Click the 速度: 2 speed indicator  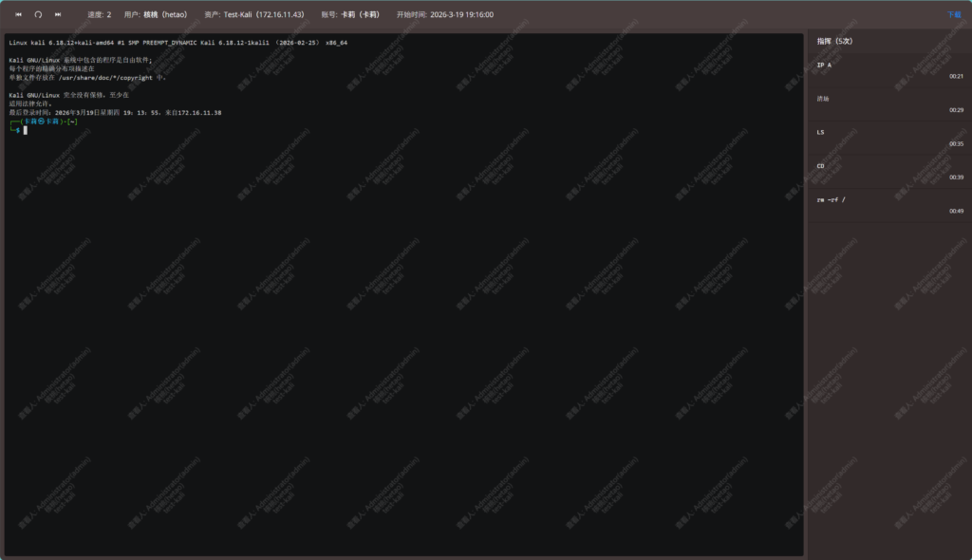click(99, 15)
